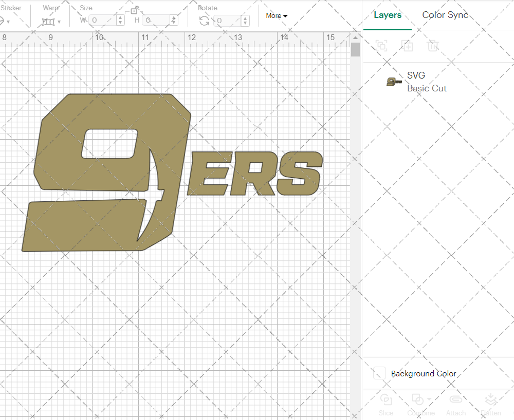
Task: Click the duplicate layer icon
Action: point(381,46)
